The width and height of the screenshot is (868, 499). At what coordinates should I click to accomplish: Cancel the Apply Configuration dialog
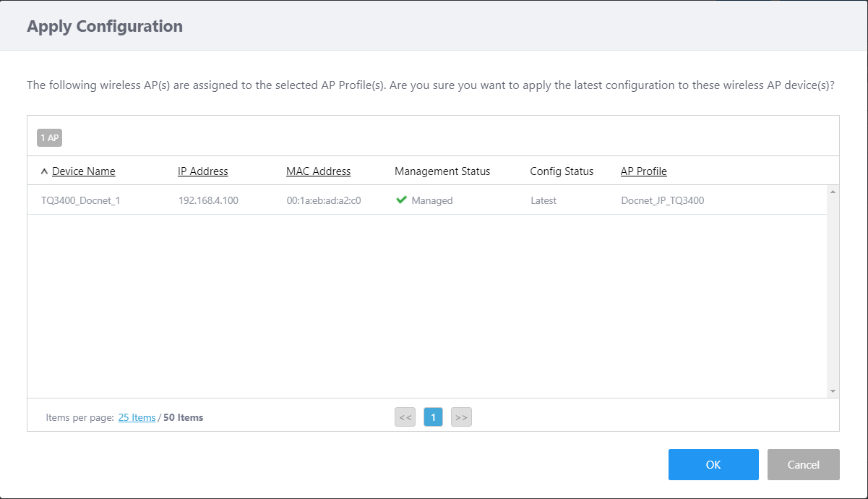[803, 465]
